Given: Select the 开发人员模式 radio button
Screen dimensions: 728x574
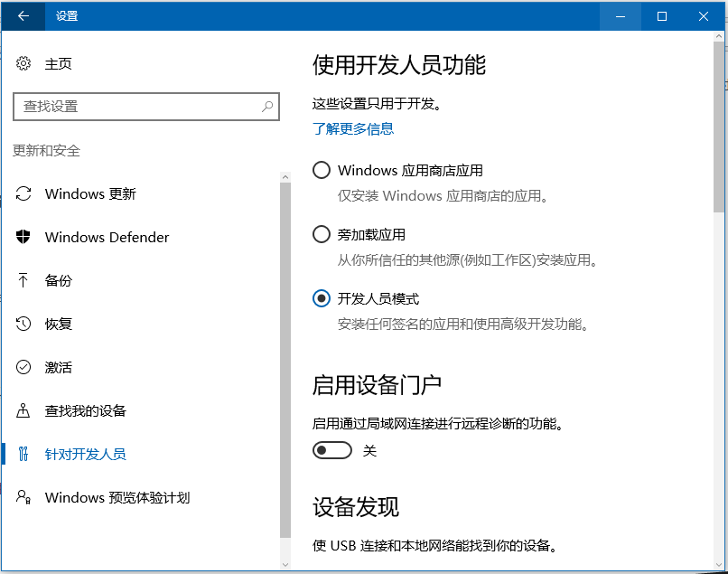Looking at the screenshot, I should click(x=321, y=299).
